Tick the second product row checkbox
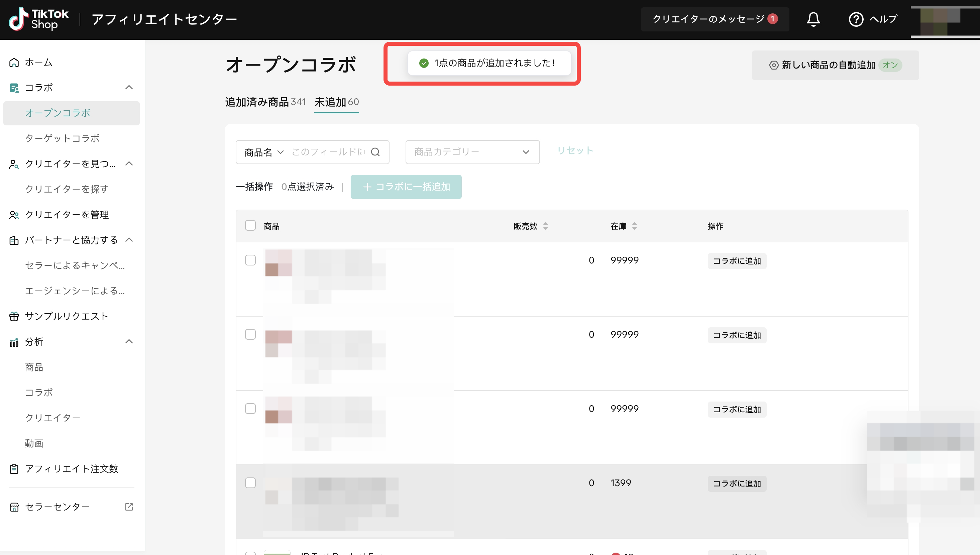Viewport: 980px width, 555px height. tap(250, 335)
